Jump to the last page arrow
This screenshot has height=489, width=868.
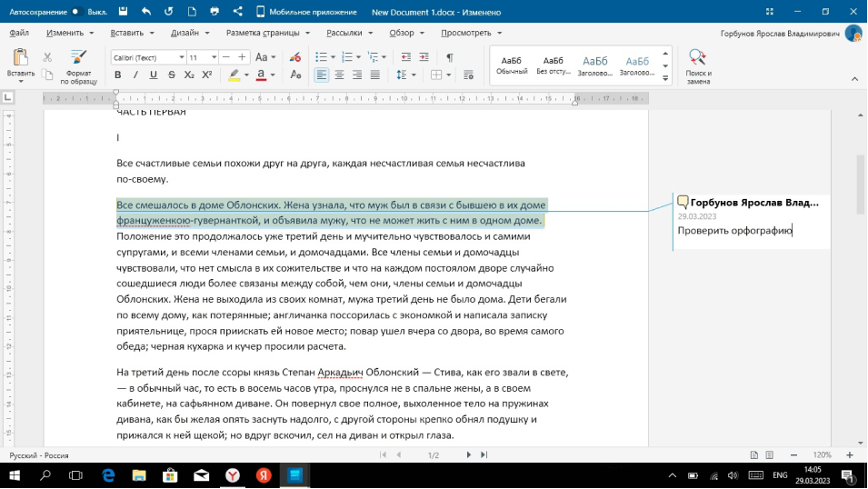484,454
